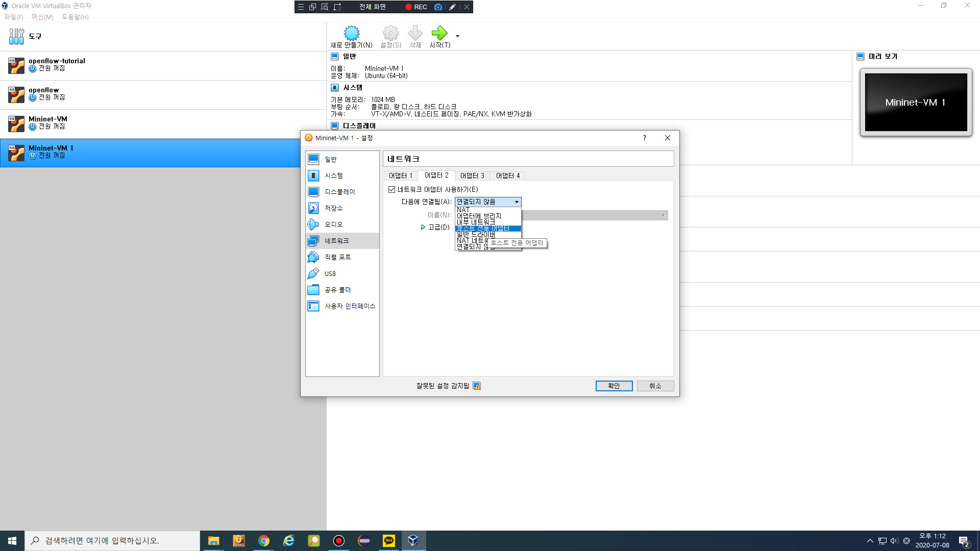Screen dimensions: 980x551
Task: Click the Settings (설정) gear icon
Action: click(390, 34)
